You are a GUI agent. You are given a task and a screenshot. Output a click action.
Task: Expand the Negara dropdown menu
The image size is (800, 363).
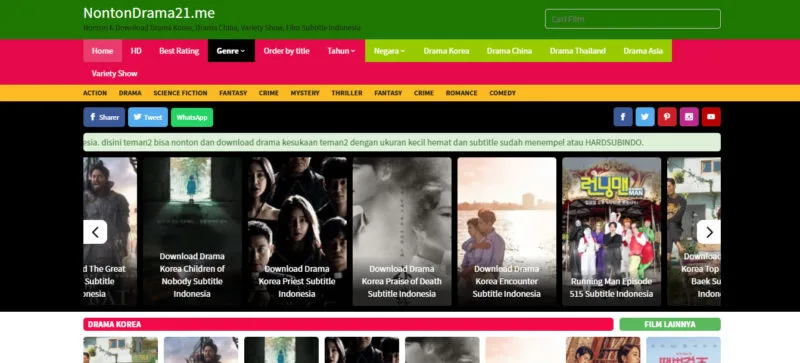pos(390,51)
